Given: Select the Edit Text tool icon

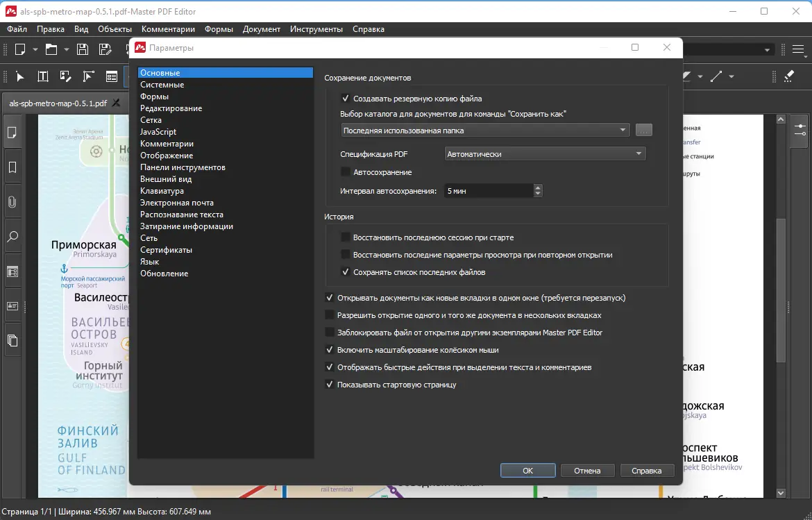Looking at the screenshot, I should point(43,76).
